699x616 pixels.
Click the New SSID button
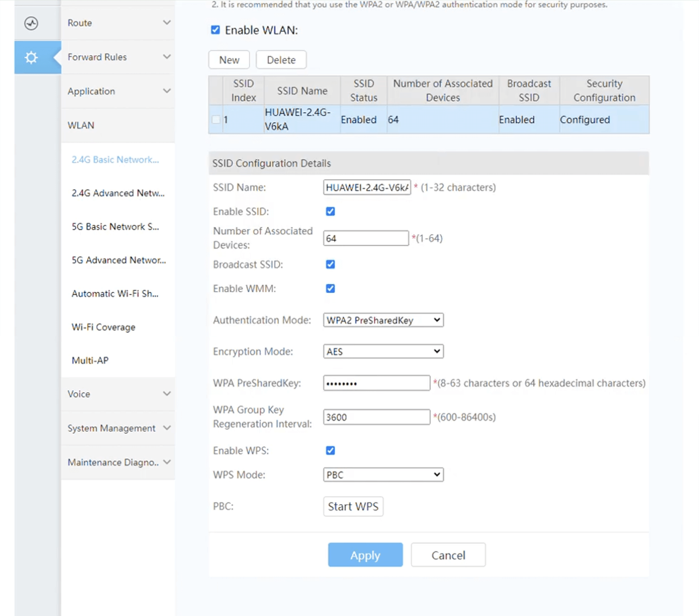coord(229,60)
